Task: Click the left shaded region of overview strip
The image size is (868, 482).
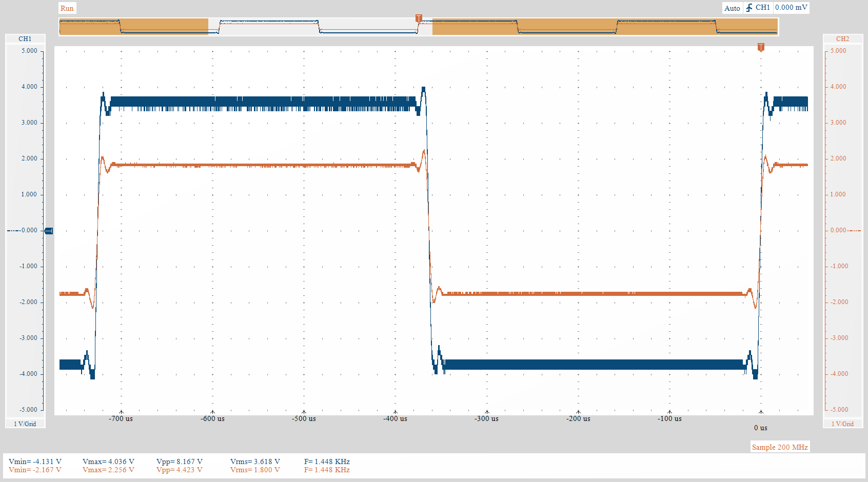Action: tap(133, 26)
